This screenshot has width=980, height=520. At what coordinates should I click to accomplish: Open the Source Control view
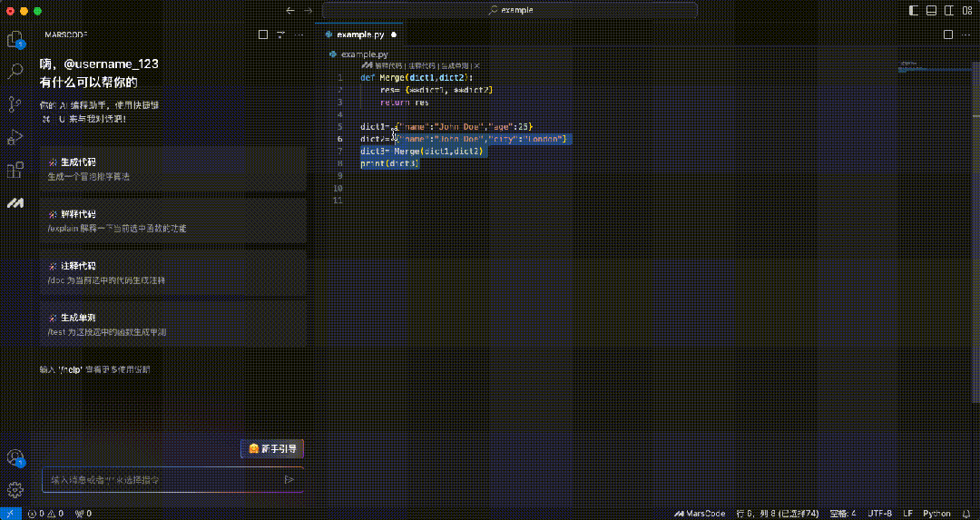[x=15, y=103]
